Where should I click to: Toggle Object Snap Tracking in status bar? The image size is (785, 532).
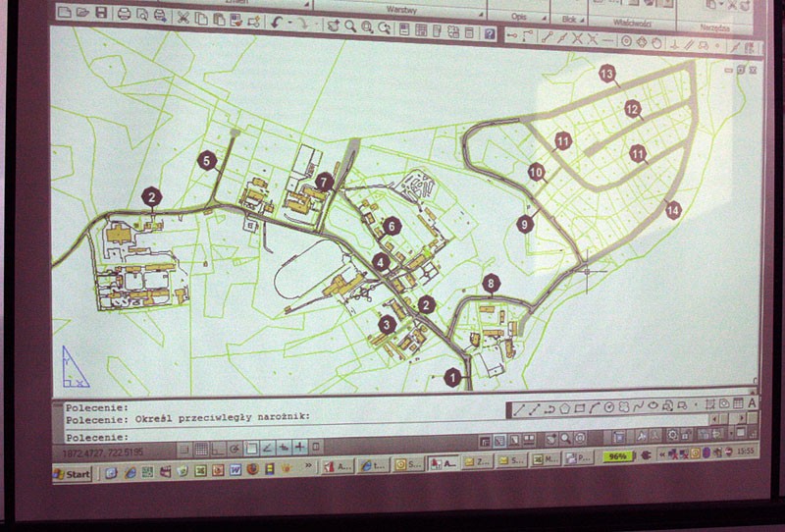tap(267, 448)
